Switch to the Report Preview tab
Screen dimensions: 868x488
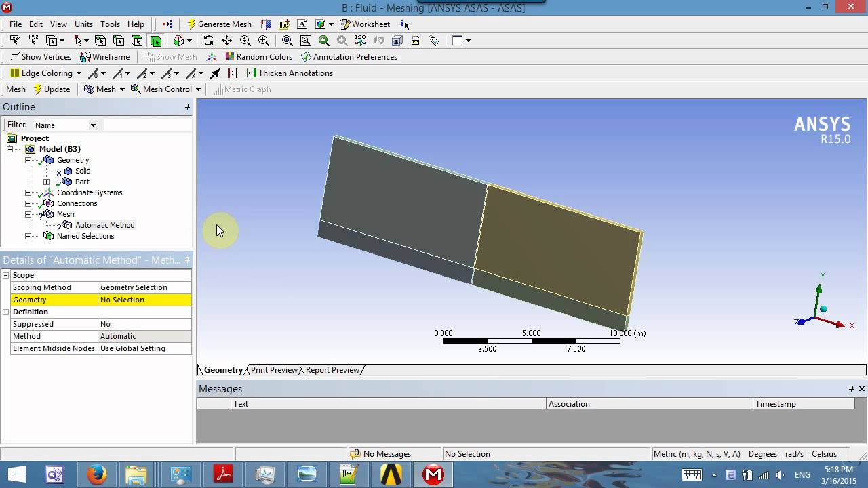pos(332,370)
